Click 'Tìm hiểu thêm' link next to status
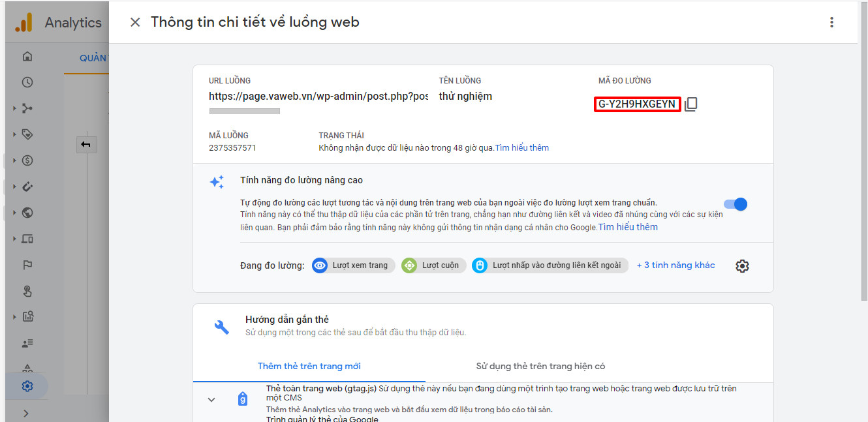Image resolution: width=868 pixels, height=422 pixels. click(521, 148)
